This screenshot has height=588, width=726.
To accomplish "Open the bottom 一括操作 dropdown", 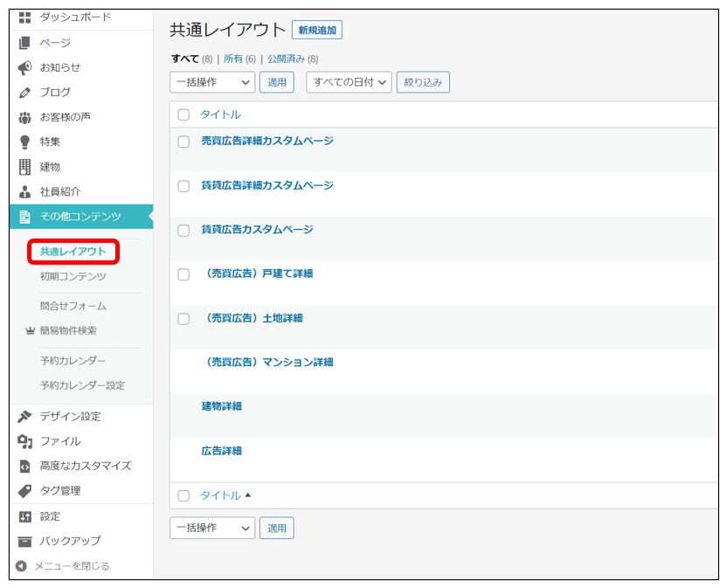I will point(212,528).
